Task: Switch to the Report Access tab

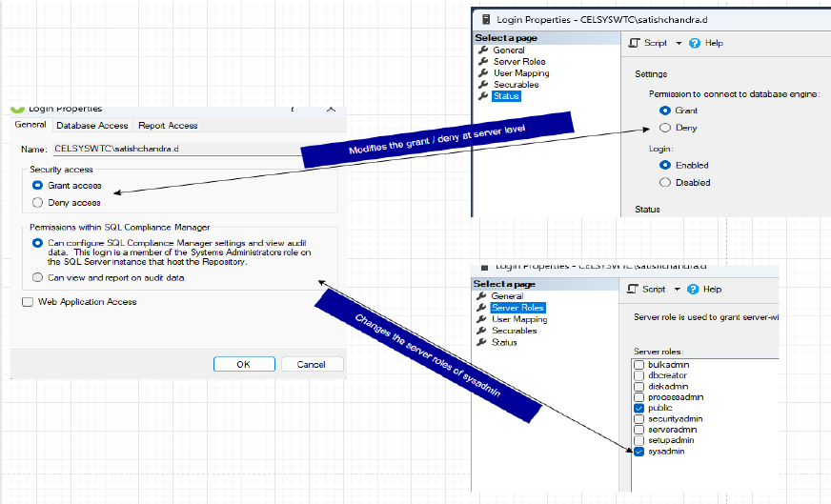Action: click(168, 126)
